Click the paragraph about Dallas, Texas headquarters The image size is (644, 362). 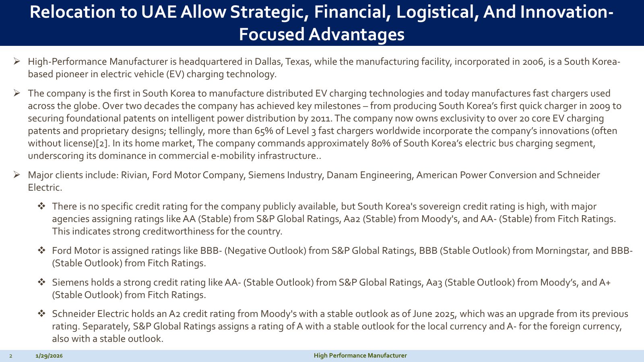324,68
